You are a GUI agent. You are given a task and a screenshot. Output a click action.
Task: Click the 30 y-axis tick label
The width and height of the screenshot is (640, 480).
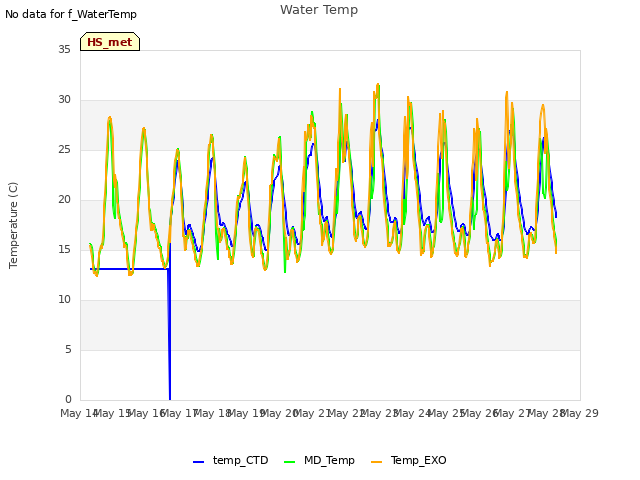[x=64, y=100]
